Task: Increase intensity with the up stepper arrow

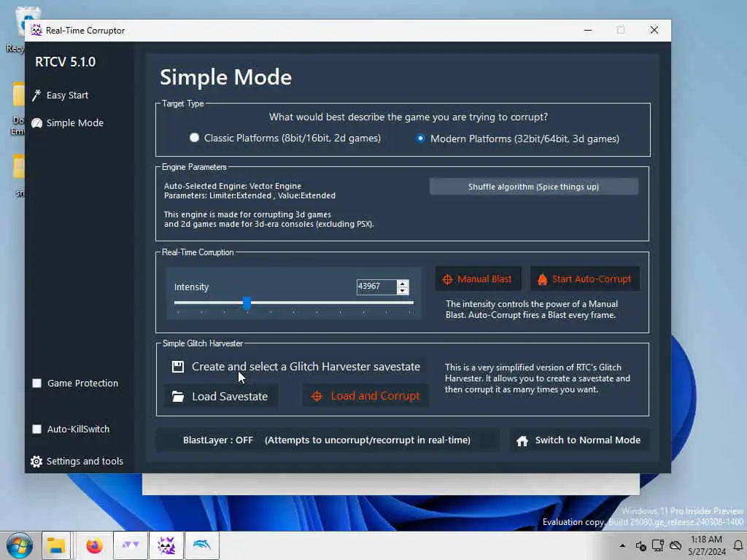Action: tap(403, 284)
